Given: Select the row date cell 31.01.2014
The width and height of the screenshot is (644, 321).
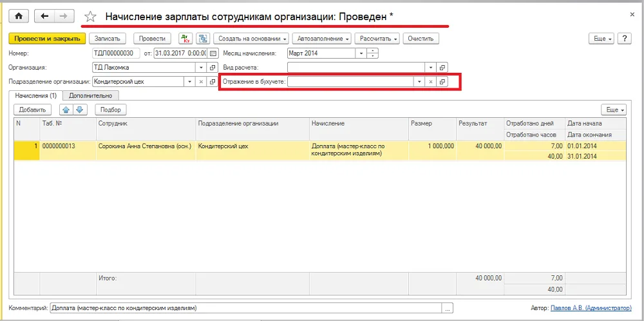Looking at the screenshot, I should [596, 156].
